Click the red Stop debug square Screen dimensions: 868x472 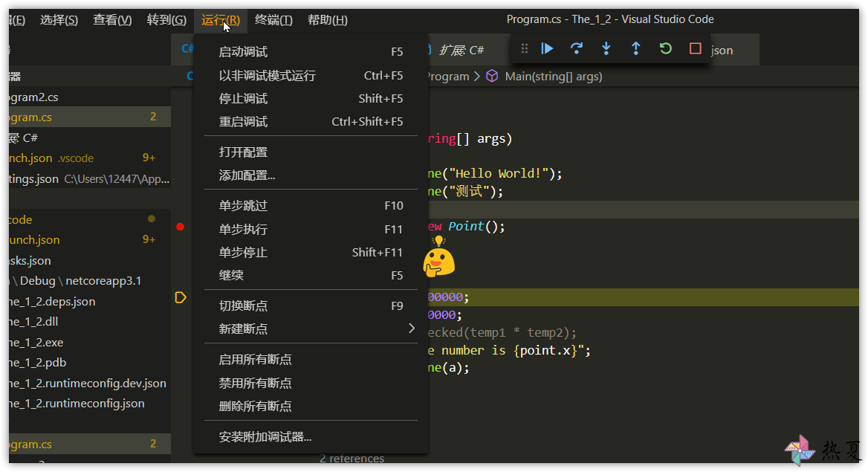(x=696, y=49)
